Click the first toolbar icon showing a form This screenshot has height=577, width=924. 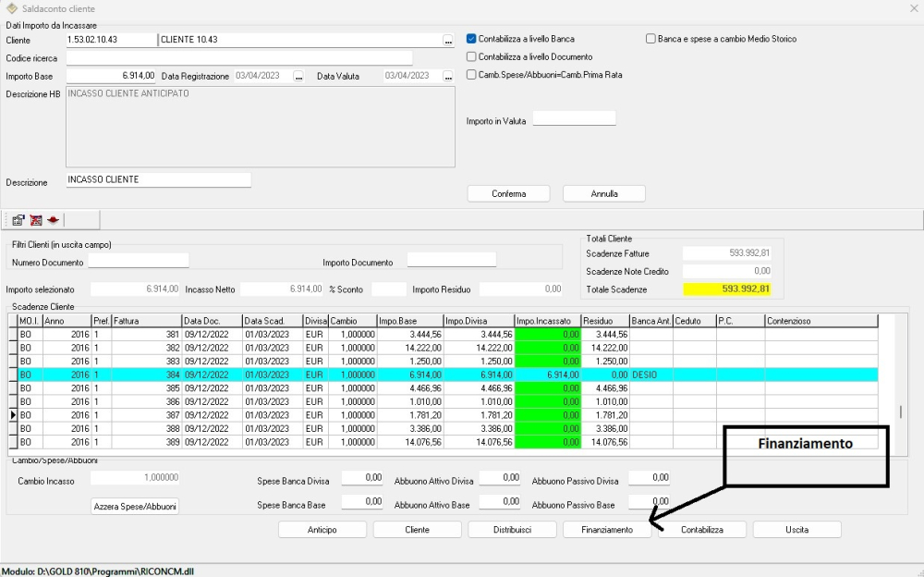coord(18,220)
